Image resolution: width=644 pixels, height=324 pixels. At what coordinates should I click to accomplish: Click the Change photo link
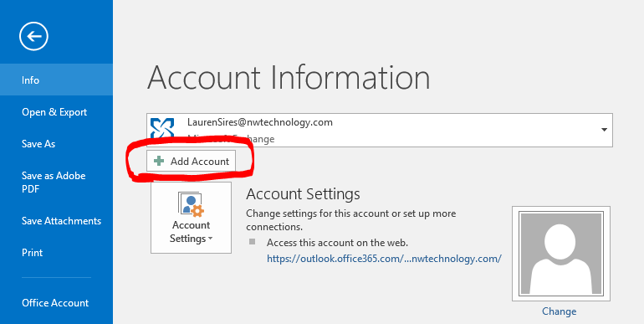pyautogui.click(x=559, y=311)
